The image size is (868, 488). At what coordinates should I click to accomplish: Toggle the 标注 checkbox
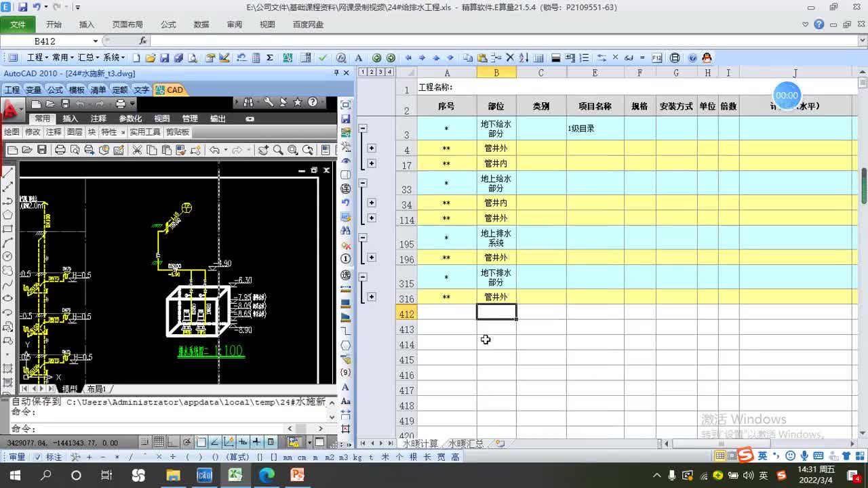point(37,457)
